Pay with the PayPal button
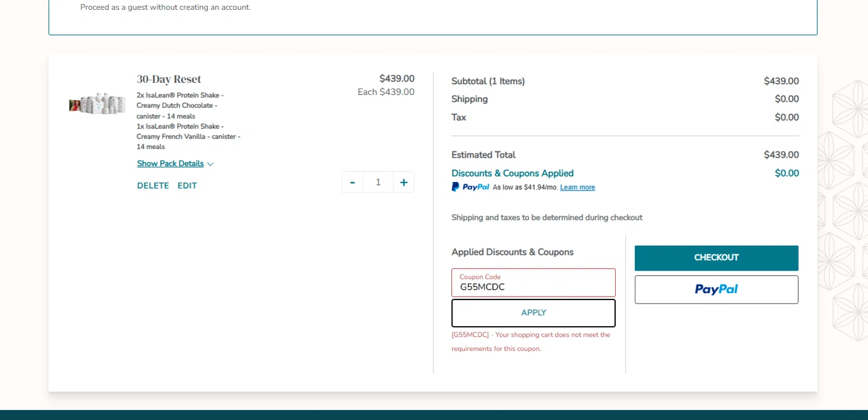The image size is (868, 420). 716,290
